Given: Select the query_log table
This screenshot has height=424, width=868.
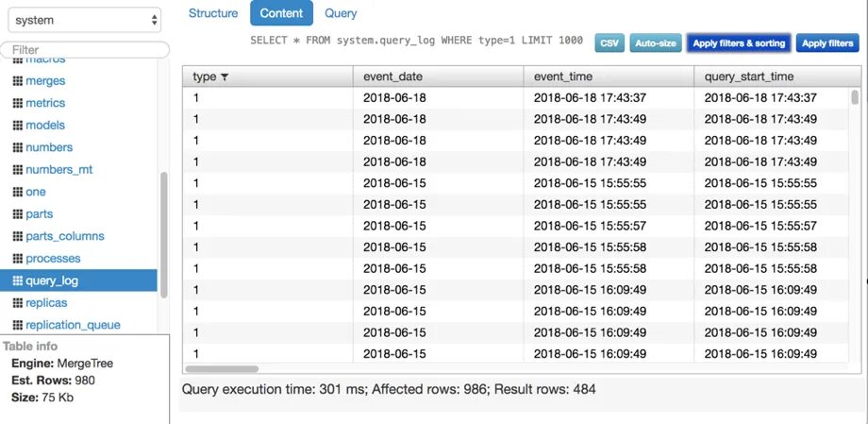Looking at the screenshot, I should click(x=78, y=280).
